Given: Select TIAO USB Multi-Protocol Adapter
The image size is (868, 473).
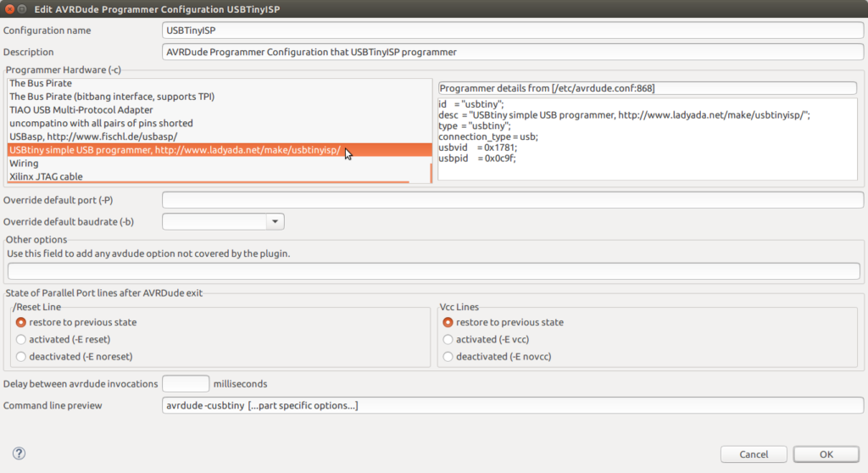Looking at the screenshot, I should [219, 109].
